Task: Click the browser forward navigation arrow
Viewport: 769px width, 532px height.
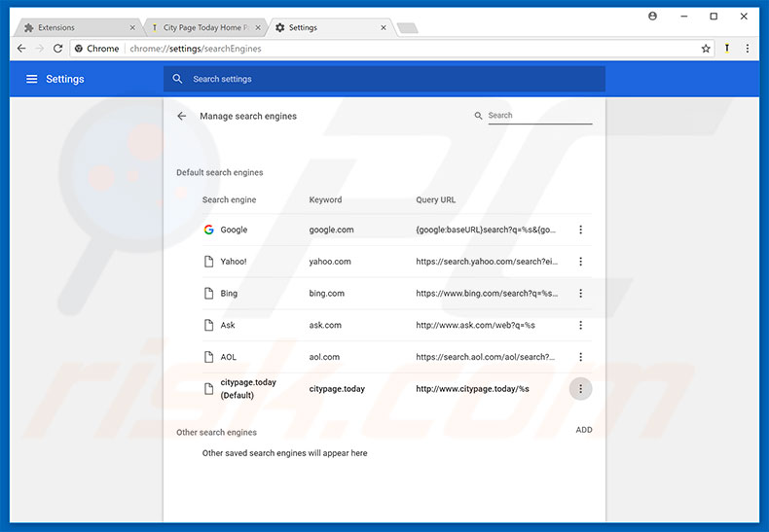Action: tap(40, 49)
